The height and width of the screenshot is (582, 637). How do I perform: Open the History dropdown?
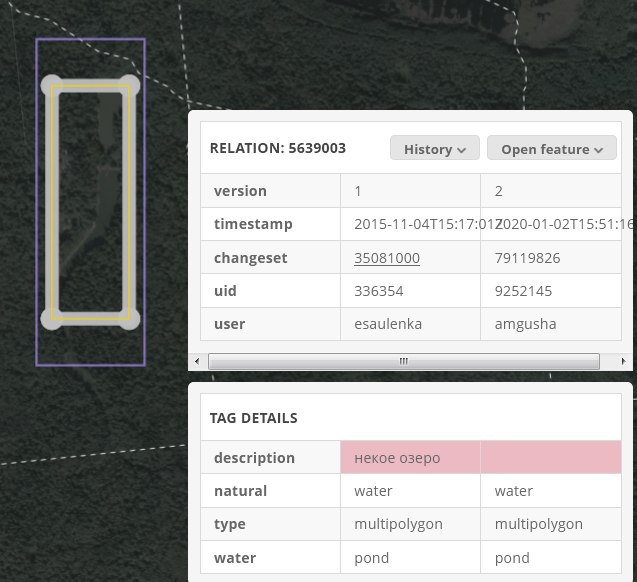tap(435, 148)
